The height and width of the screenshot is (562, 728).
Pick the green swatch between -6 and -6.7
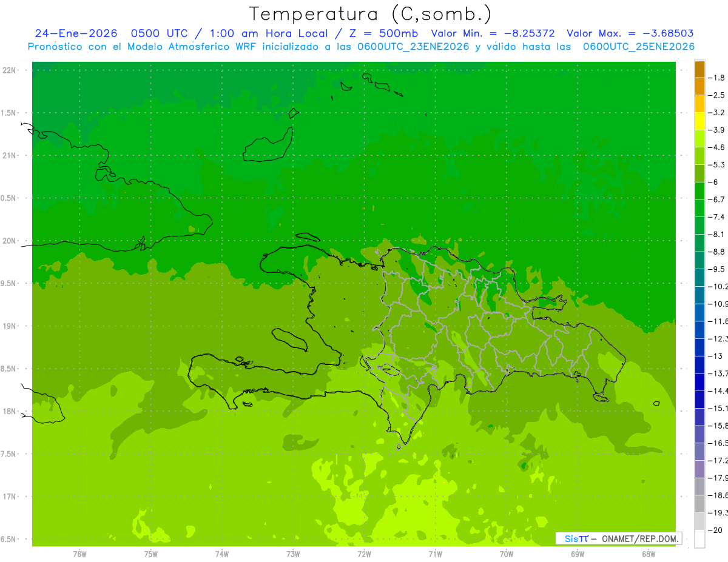pos(699,191)
